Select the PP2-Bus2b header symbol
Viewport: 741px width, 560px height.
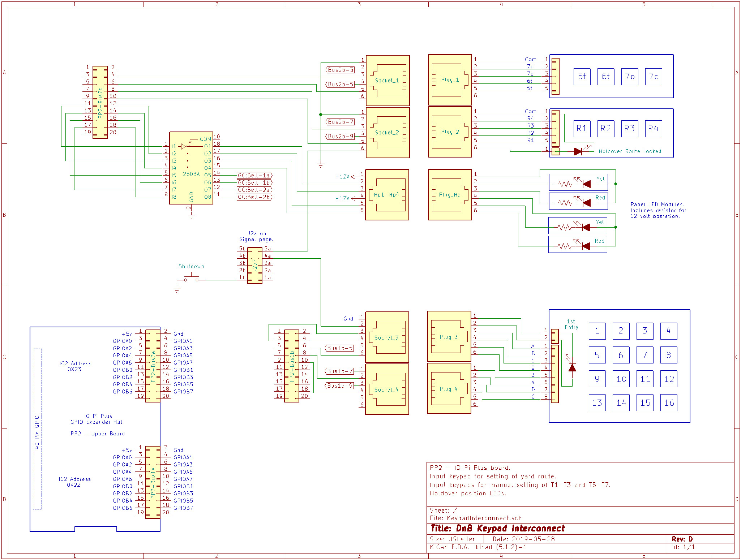pos(100,102)
